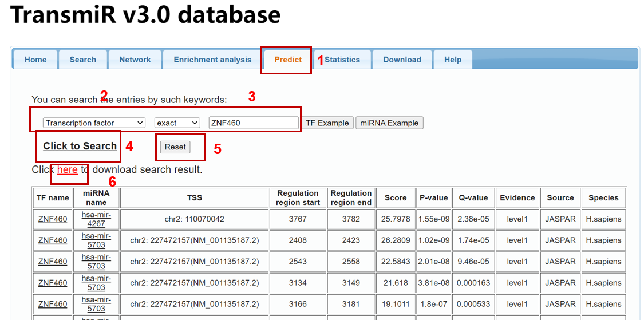Click ZNF460 link in row with score 26.2809
The image size is (644, 320).
pos(53,240)
